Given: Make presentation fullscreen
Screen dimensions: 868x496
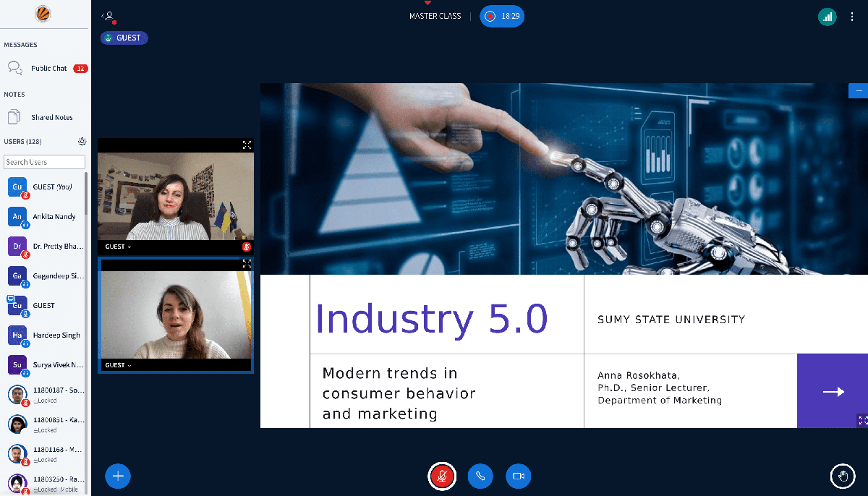Looking at the screenshot, I should 861,420.
